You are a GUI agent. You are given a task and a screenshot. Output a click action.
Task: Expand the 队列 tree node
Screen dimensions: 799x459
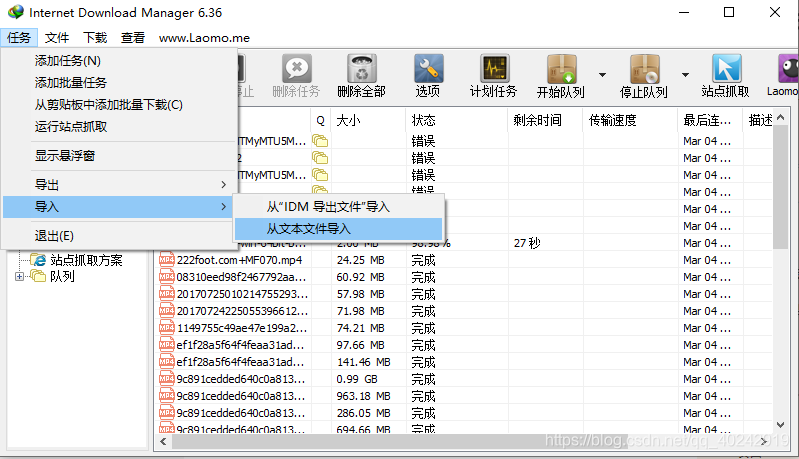coord(19,277)
